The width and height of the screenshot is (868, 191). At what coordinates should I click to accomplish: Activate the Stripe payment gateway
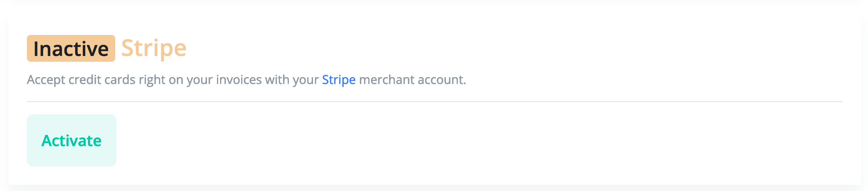point(71,140)
